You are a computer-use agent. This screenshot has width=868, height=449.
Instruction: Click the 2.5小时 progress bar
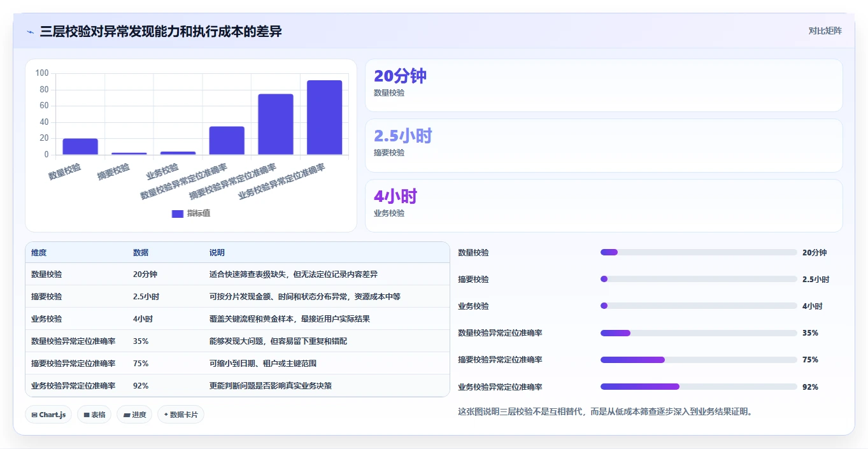[699, 279]
